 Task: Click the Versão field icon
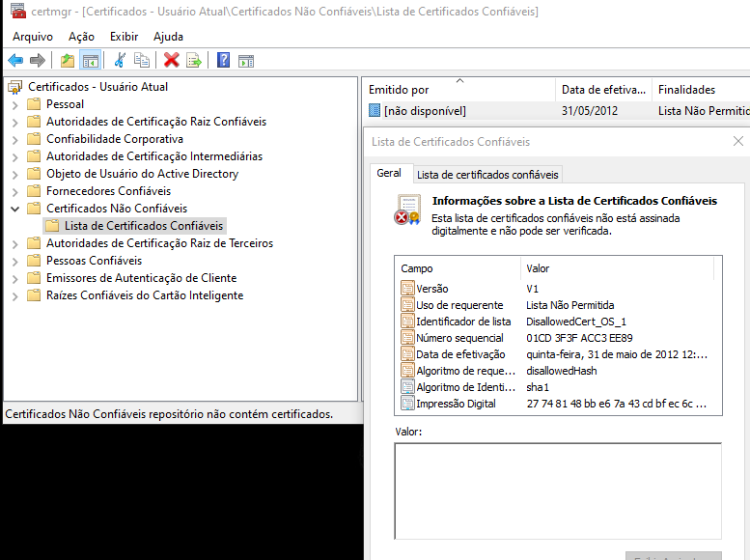tap(407, 288)
